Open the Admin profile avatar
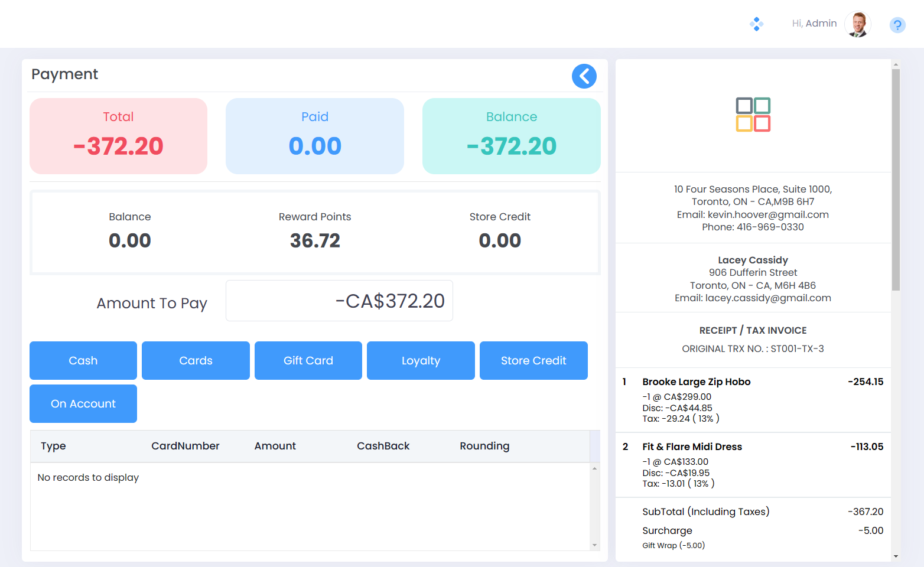924x567 pixels. point(857,24)
